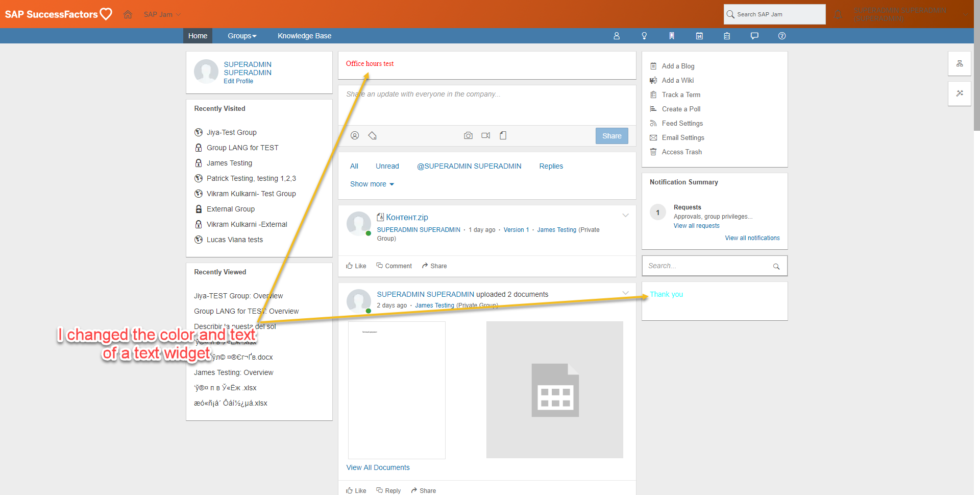Open the notifications bell icon

pyautogui.click(x=838, y=14)
